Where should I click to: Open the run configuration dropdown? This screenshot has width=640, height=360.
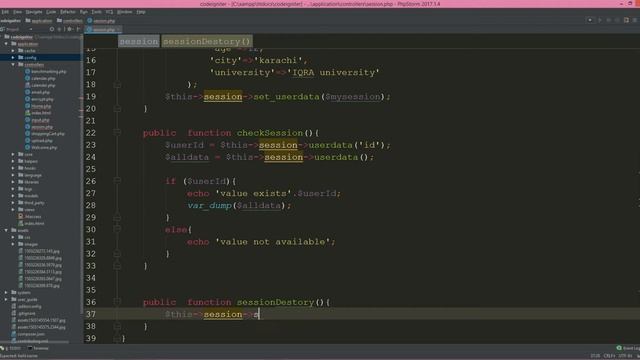click(590, 20)
